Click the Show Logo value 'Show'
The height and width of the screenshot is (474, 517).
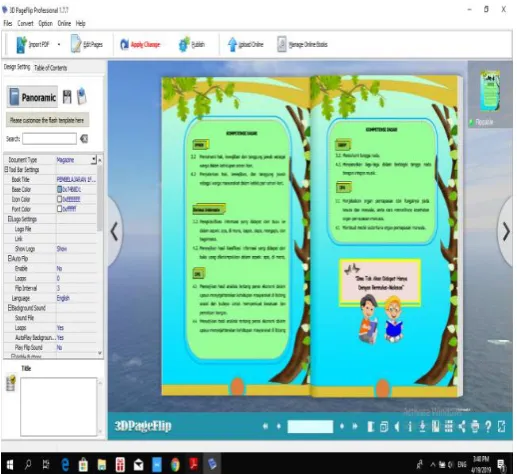pyautogui.click(x=62, y=249)
